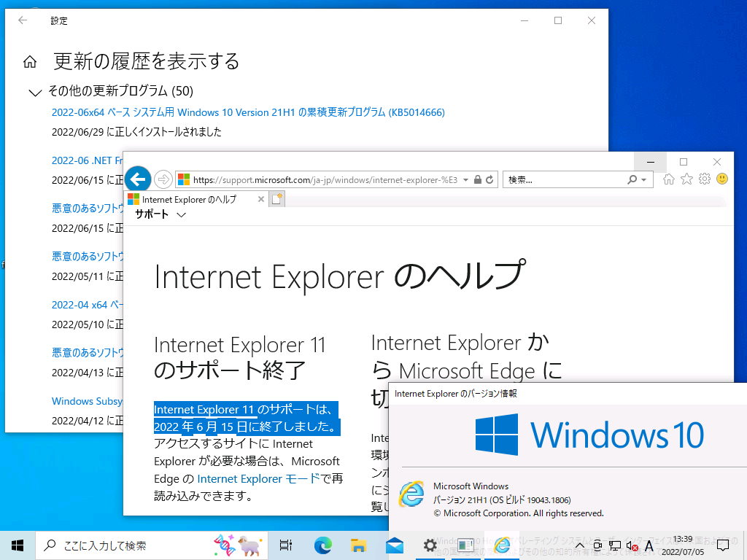Open the search provider dropdown arrow

point(643,180)
